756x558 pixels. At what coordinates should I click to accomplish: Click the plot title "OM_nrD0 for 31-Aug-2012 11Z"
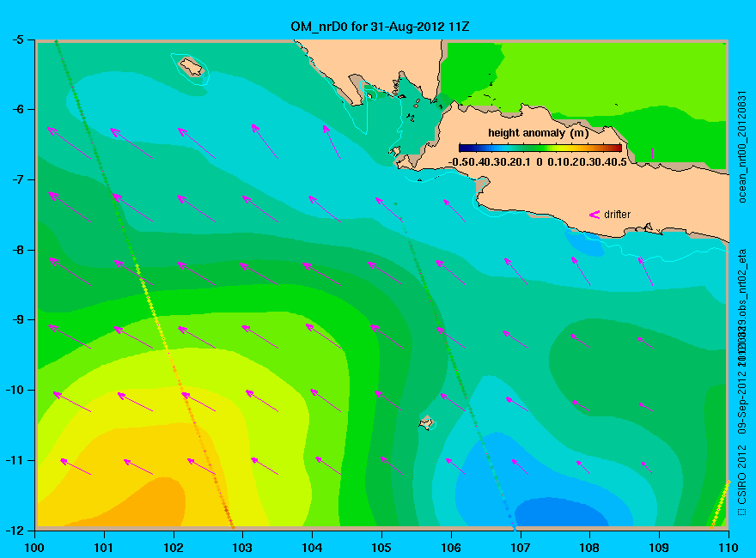coord(380,27)
